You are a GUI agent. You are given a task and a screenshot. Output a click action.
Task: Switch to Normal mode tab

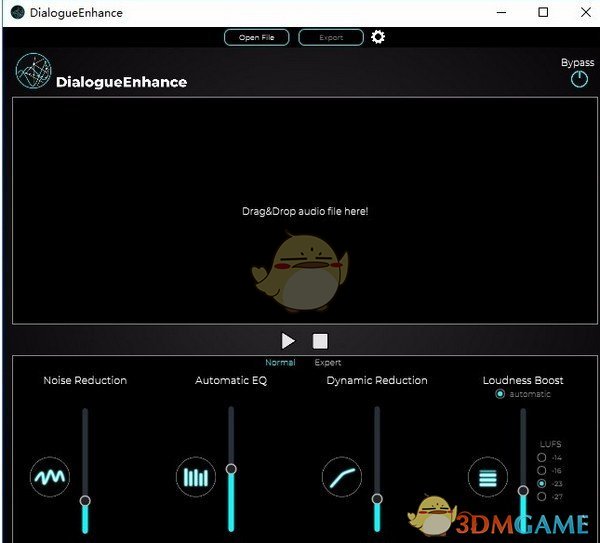coord(280,362)
